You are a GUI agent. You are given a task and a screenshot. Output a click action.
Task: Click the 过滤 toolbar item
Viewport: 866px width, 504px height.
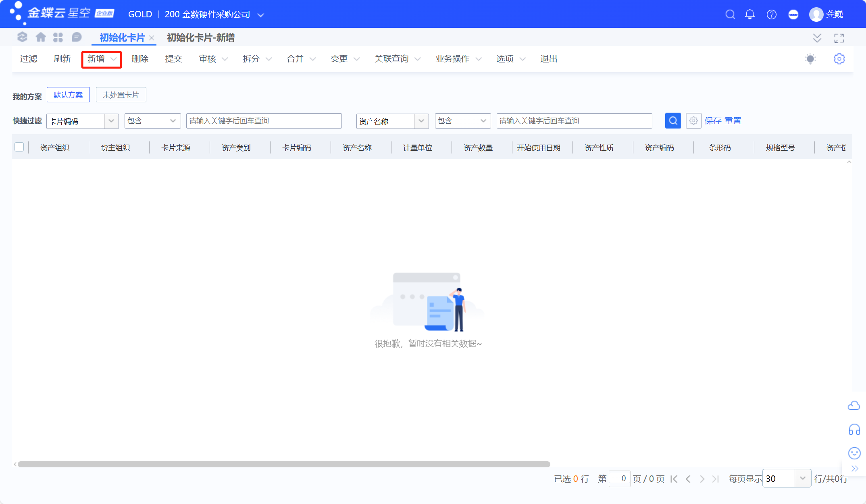coord(29,59)
